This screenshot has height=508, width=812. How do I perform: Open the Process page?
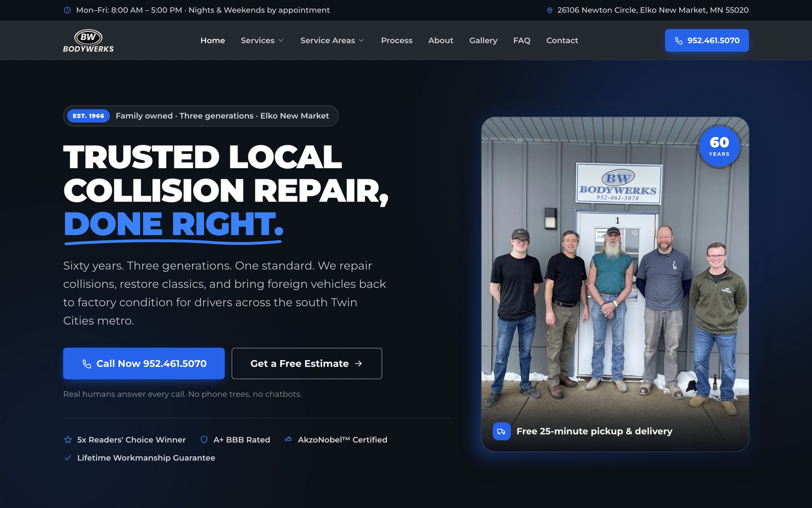(397, 41)
